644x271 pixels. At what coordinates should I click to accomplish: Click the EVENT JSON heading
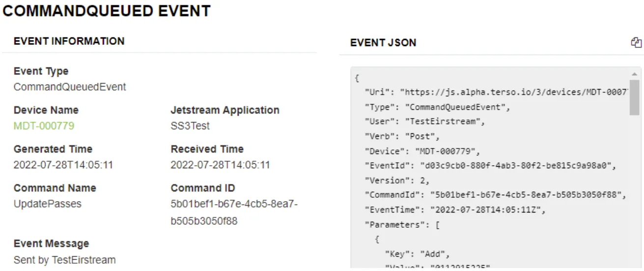coord(383,43)
